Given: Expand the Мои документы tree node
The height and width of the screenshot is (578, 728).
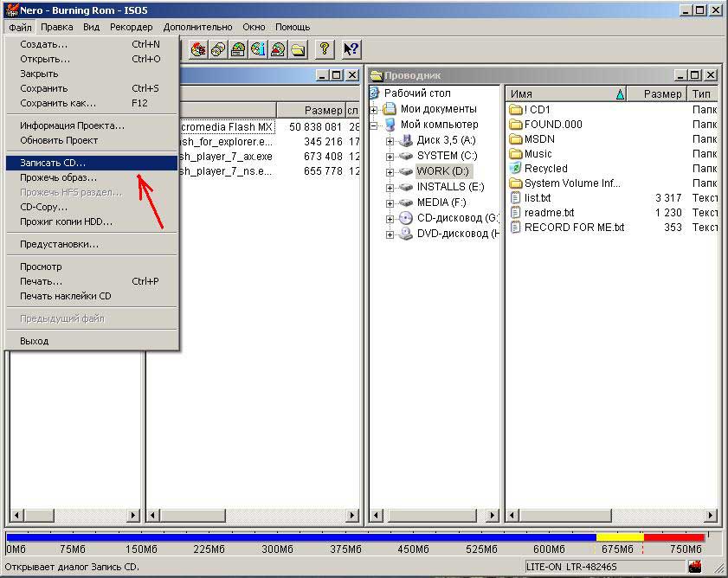Looking at the screenshot, I should [374, 110].
